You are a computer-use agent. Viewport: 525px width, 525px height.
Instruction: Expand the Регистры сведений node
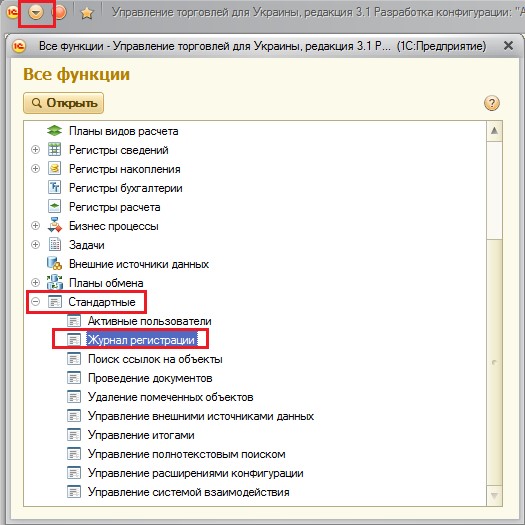tap(35, 150)
